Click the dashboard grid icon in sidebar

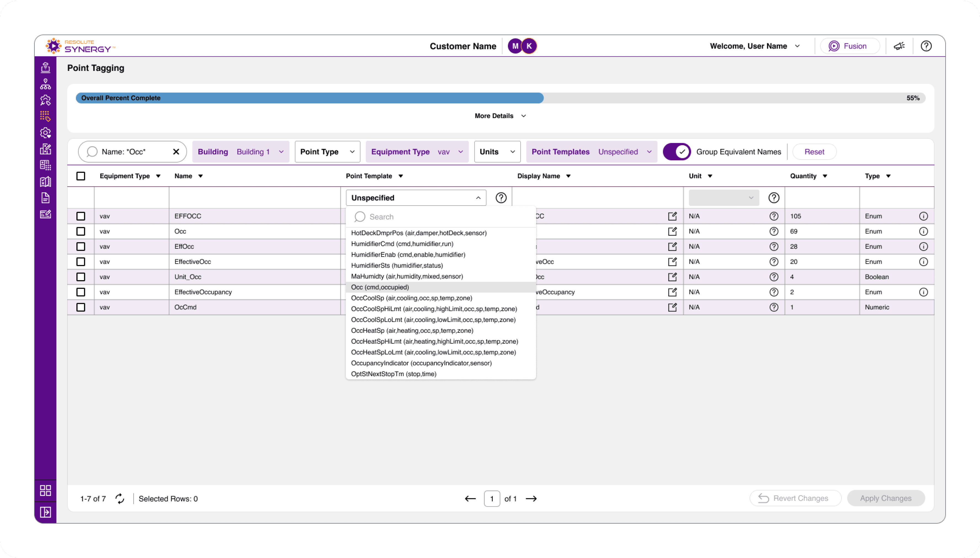(x=45, y=491)
